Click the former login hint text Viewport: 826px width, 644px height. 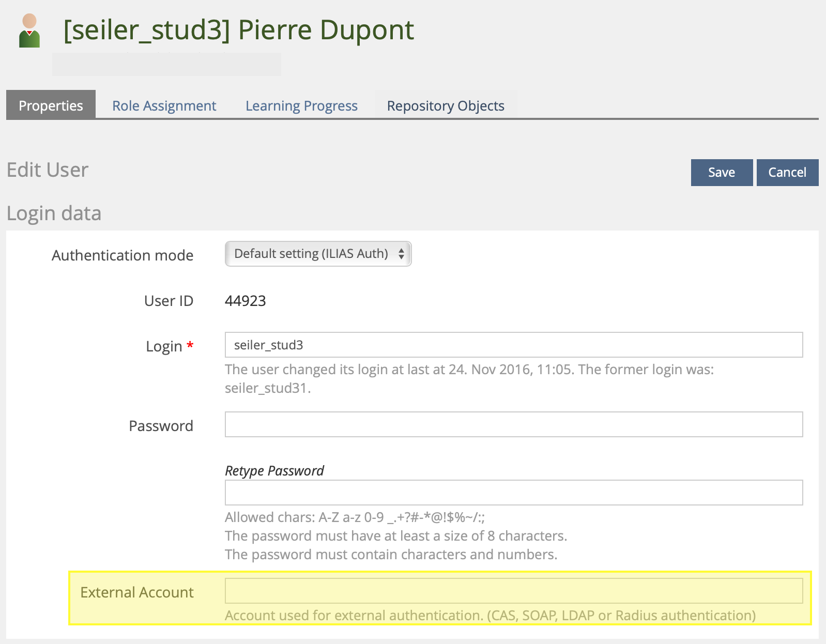pos(468,378)
